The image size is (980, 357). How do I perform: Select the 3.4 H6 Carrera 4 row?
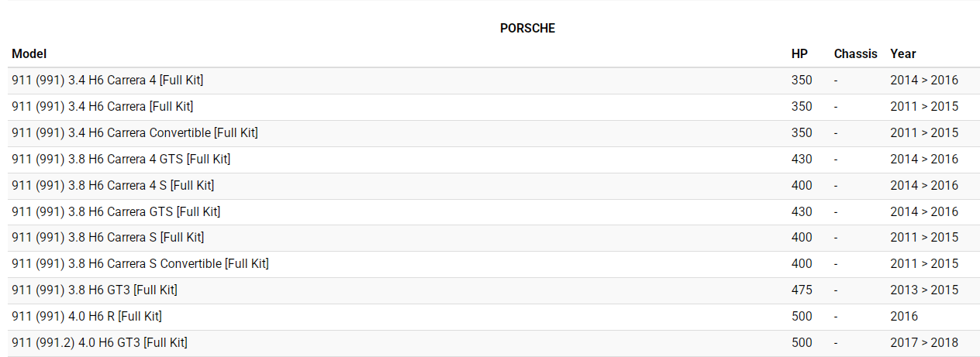point(108,80)
